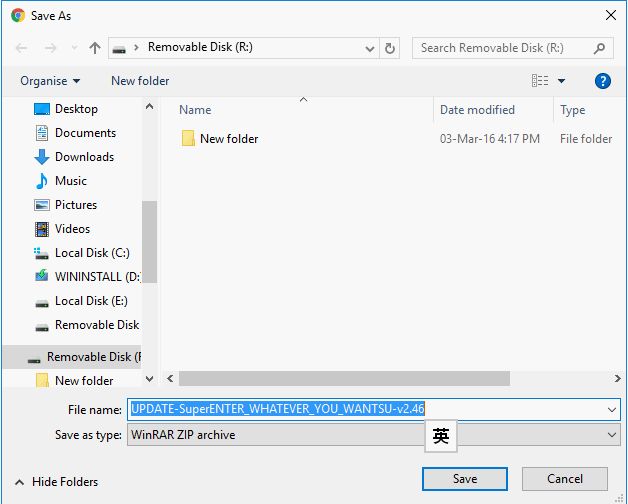Viewport: 628px width, 504px height.
Task: Open the Save as type combo box
Action: (x=374, y=435)
